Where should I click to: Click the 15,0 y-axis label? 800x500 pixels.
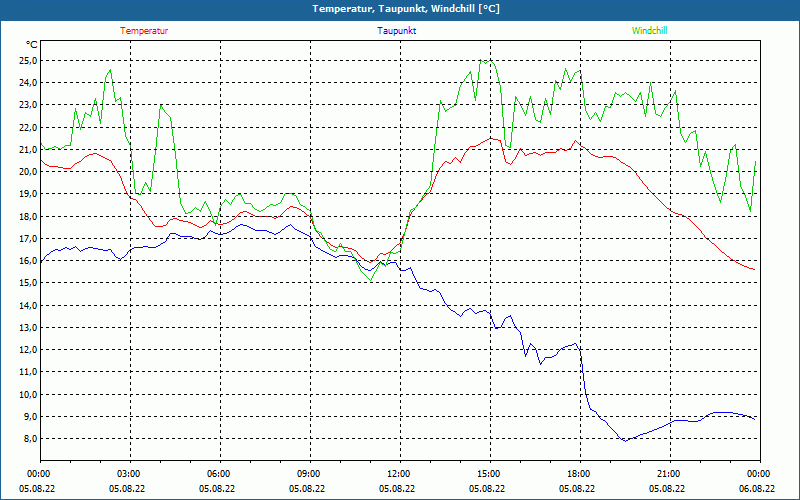tap(29, 283)
